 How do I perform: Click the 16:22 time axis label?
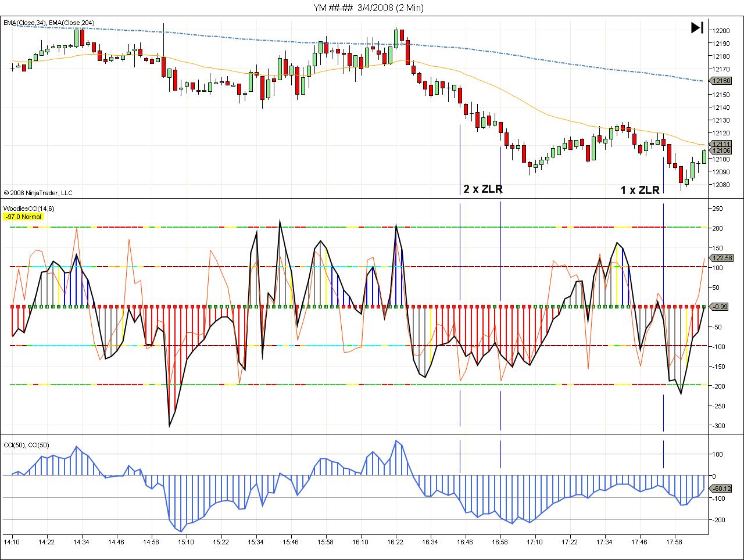pos(396,542)
